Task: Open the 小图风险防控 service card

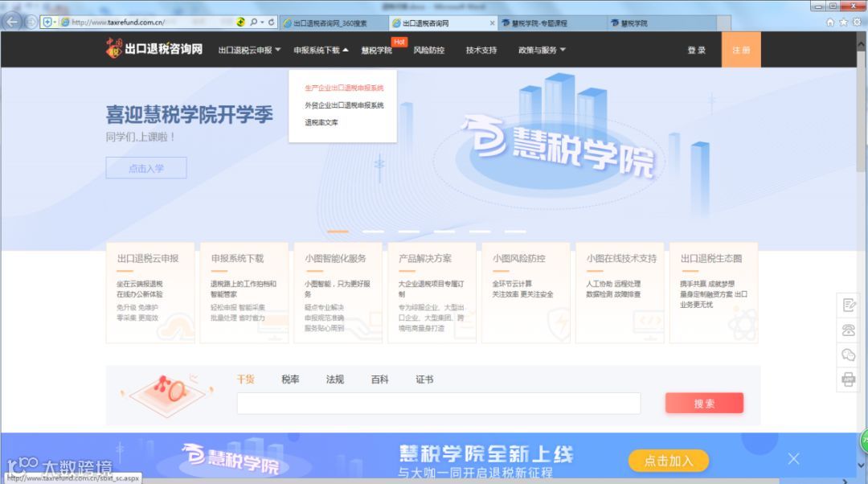Action: click(x=526, y=293)
